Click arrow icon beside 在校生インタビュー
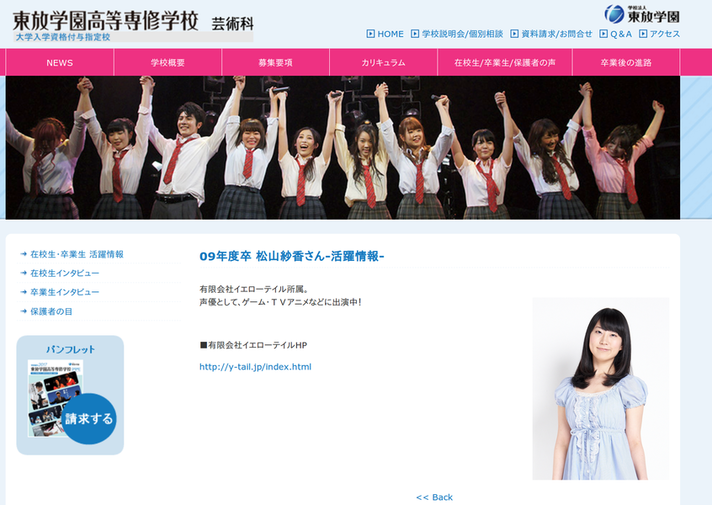Screen dimensions: 712x505 (x=24, y=273)
